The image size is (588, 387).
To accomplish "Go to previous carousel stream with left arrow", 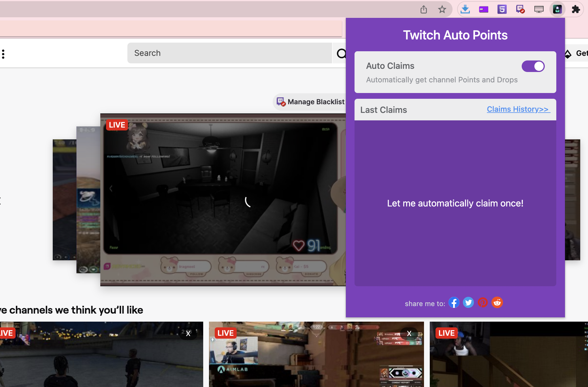I will pyautogui.click(x=111, y=188).
